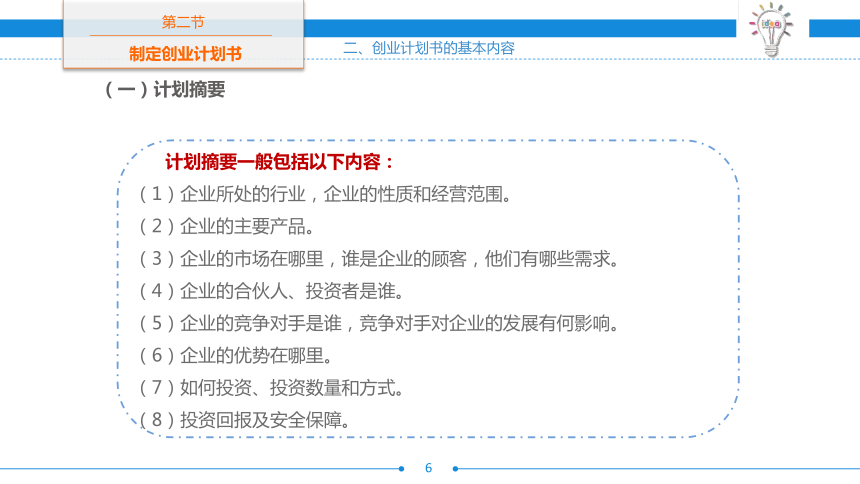Click the red 计划摘要一般包括以下内容 heading
Screen dimensions: 860x484
280,162
